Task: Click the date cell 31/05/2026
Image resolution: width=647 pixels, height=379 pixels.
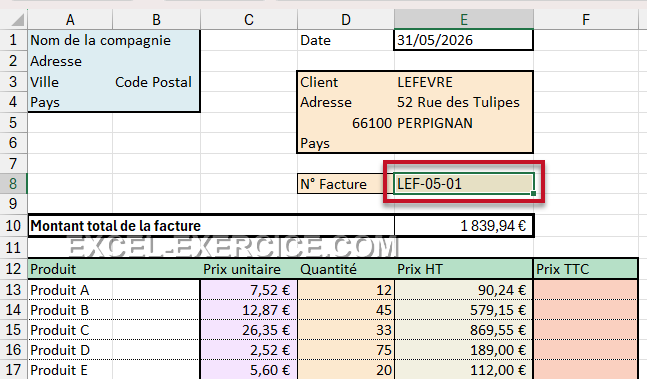Action: click(464, 40)
